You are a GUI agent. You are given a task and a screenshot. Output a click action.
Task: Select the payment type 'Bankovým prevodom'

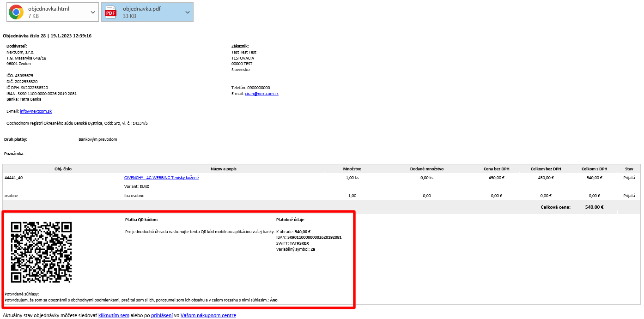pos(98,139)
